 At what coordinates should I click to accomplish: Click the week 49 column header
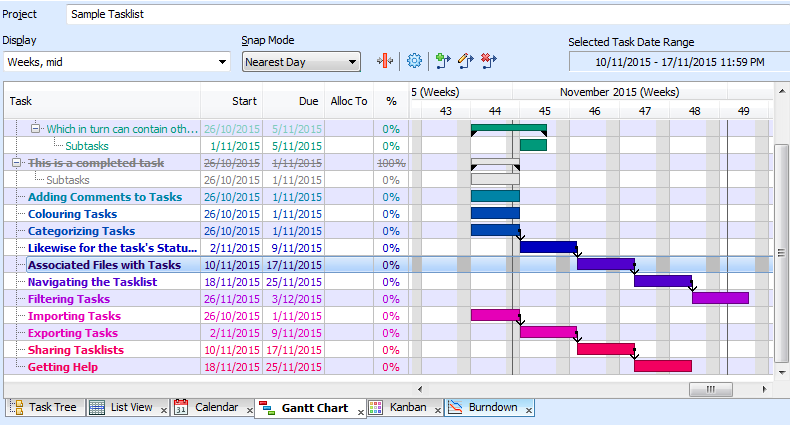click(744, 111)
